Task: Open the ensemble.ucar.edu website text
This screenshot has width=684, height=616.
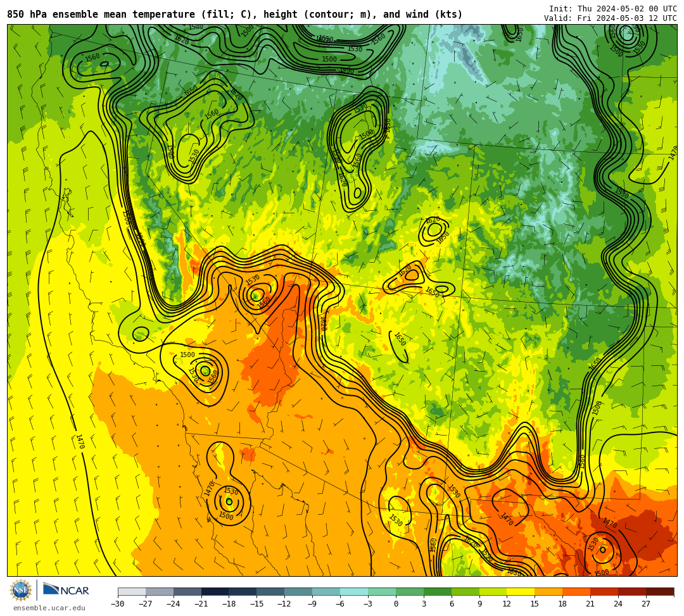Action: click(x=49, y=608)
